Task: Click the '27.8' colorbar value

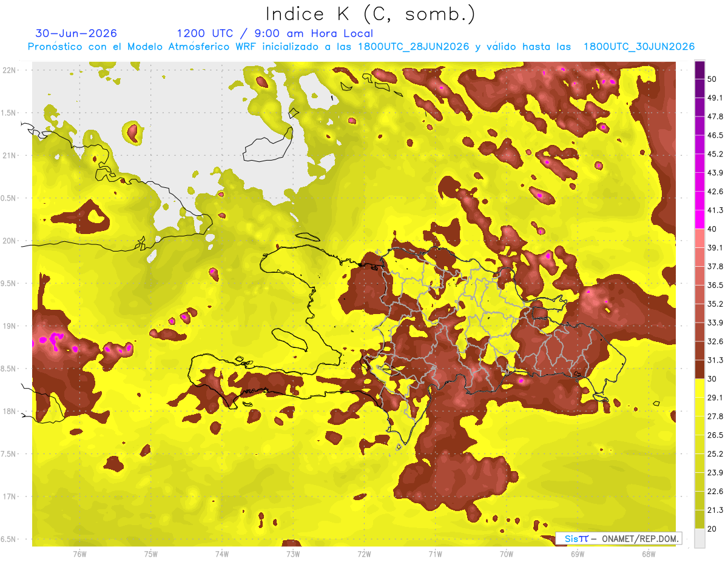Action: tap(715, 416)
